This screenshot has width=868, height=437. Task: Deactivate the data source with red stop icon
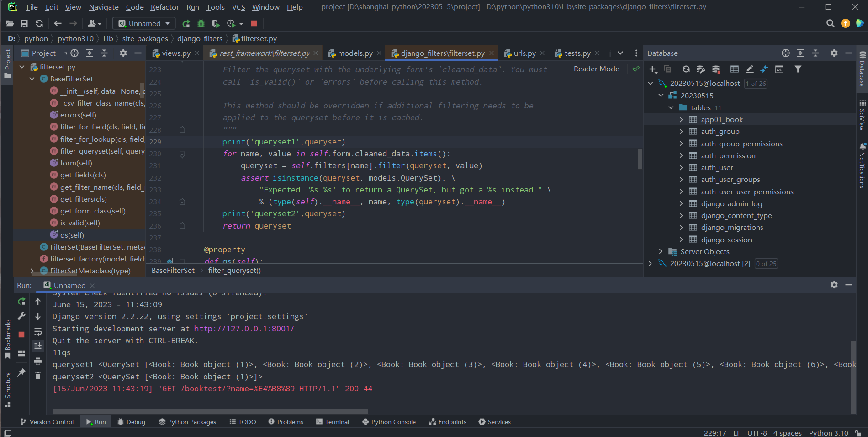tap(716, 69)
